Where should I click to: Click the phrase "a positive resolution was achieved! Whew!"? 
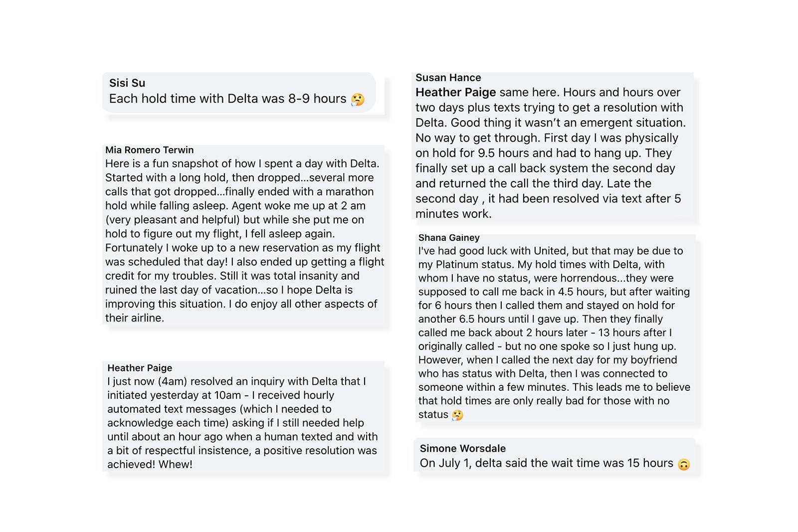(242, 457)
